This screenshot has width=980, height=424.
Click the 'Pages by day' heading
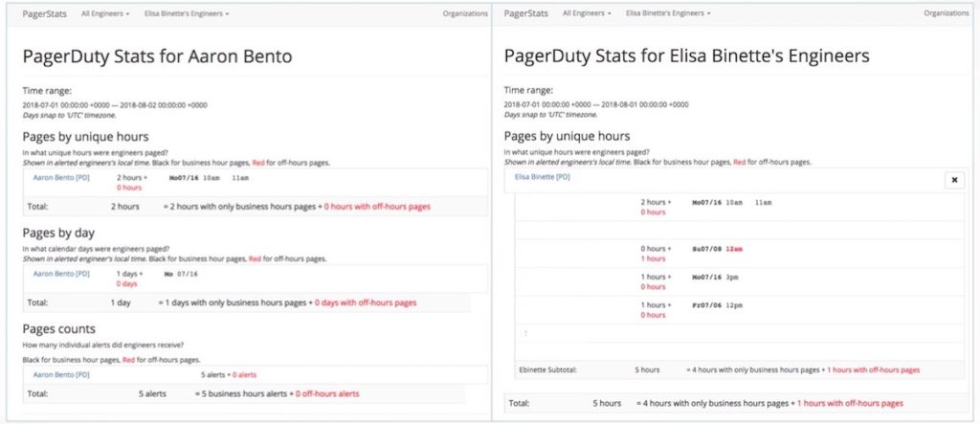[x=58, y=234]
